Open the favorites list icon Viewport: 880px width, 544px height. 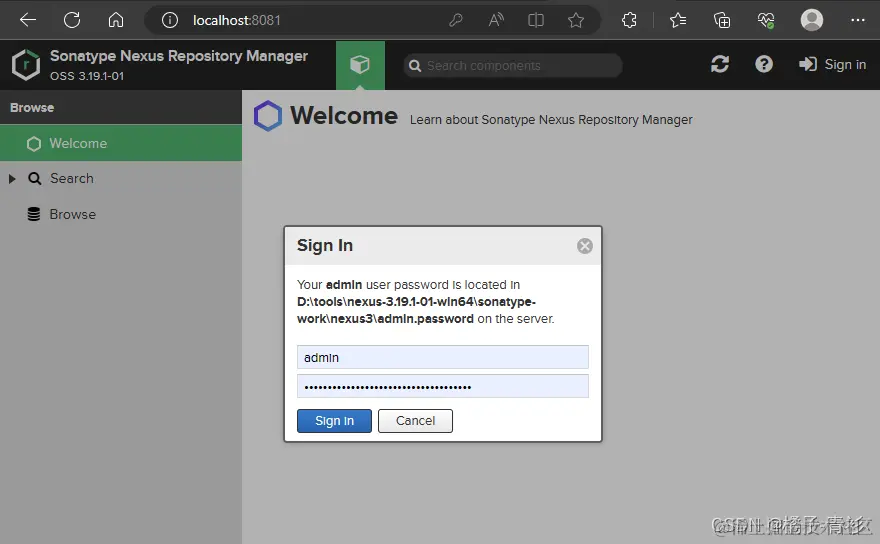coord(677,20)
